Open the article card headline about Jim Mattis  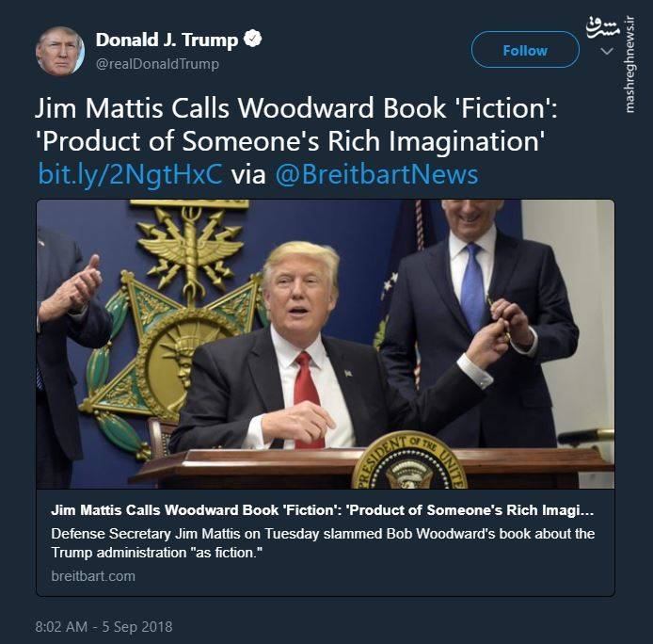(323, 510)
